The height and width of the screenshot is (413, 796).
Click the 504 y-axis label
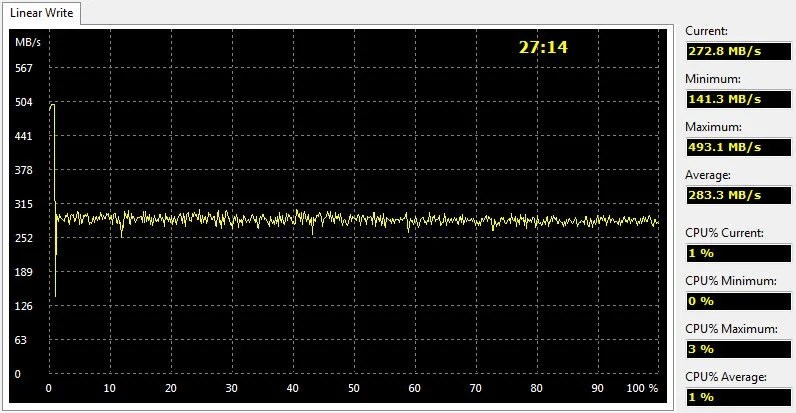coord(23,102)
